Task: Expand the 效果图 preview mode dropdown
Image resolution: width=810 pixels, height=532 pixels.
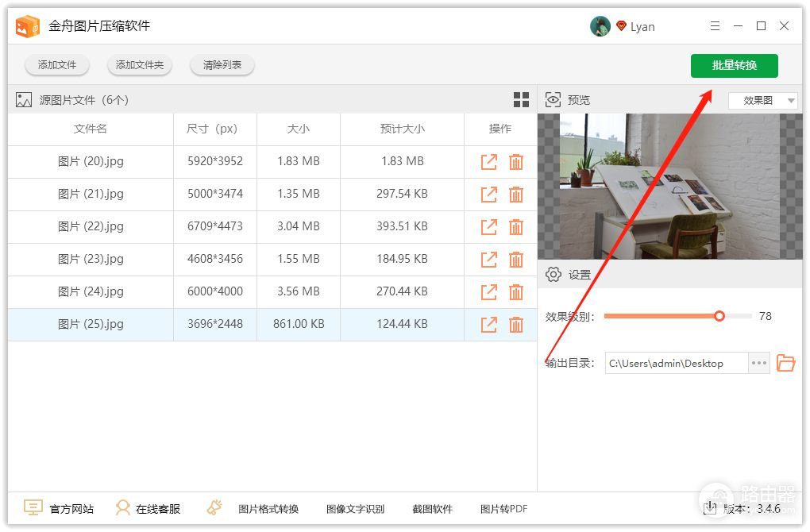Action: [x=762, y=101]
